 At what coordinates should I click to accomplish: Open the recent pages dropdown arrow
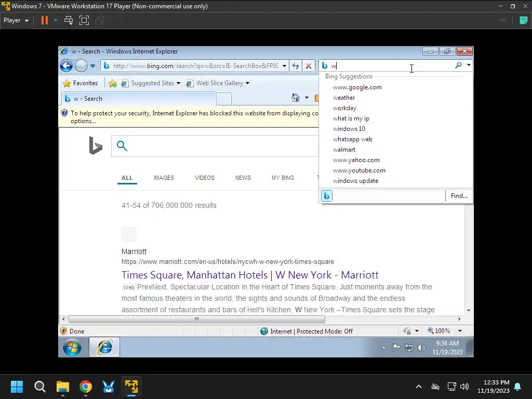click(92, 66)
